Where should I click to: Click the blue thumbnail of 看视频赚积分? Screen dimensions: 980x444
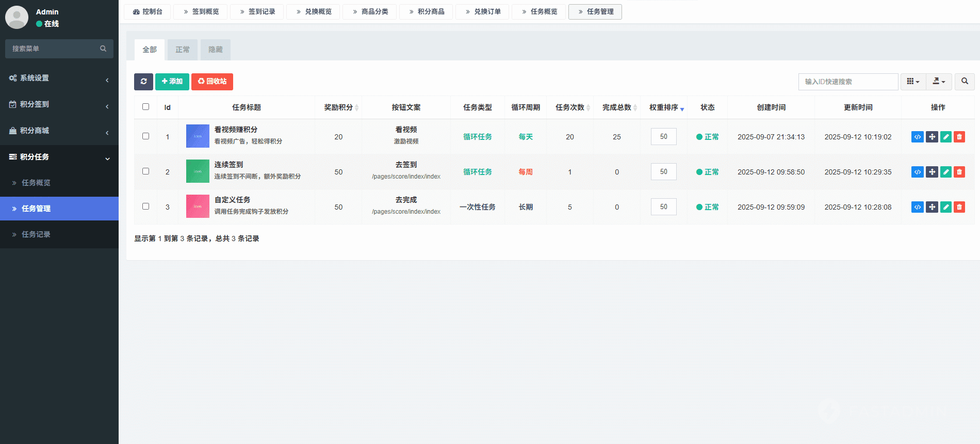198,136
